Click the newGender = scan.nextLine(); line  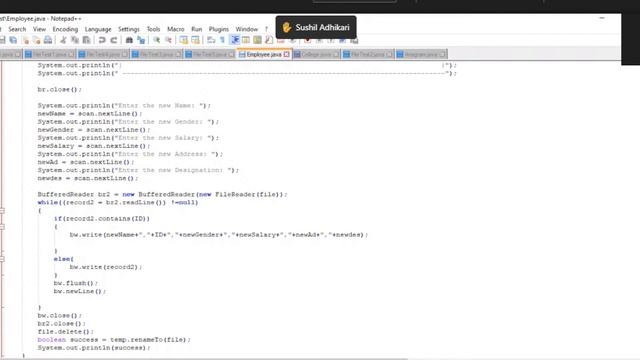pos(94,130)
